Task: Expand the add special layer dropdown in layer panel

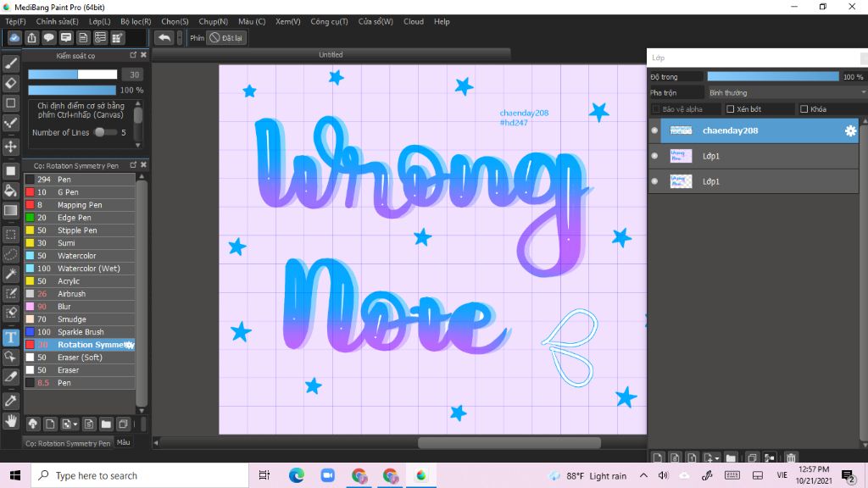Action: pos(717,458)
